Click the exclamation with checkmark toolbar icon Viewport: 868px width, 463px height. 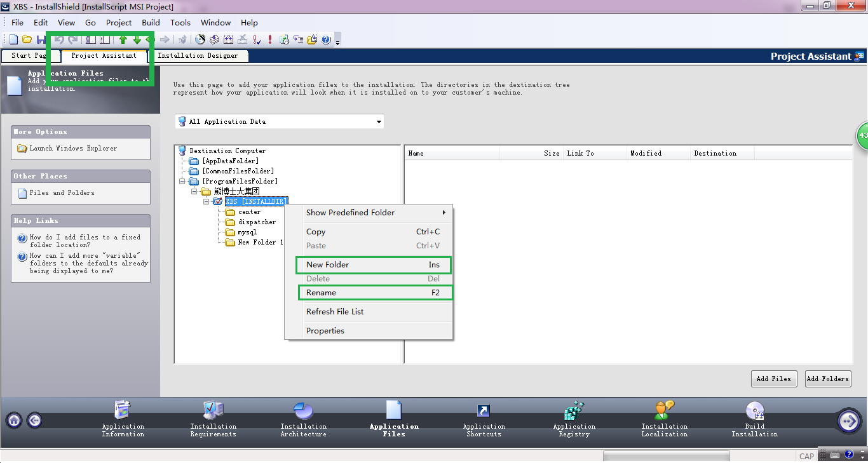[x=257, y=39]
